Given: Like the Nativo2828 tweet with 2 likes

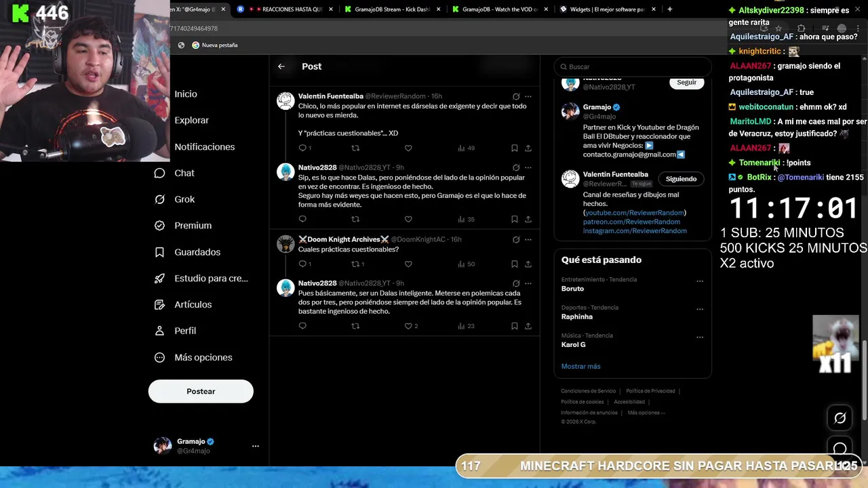Looking at the screenshot, I should click(x=411, y=326).
